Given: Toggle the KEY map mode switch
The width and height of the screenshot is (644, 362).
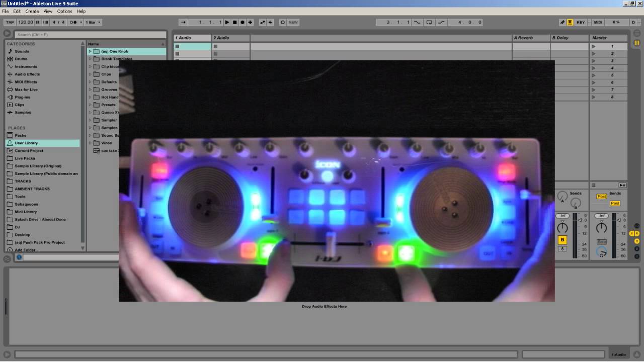Looking at the screenshot, I should pyautogui.click(x=581, y=22).
